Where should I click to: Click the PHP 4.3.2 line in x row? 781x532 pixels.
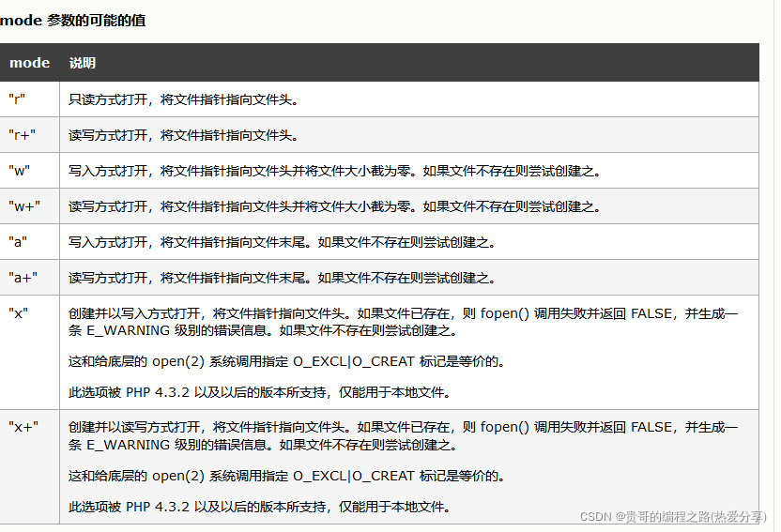(x=260, y=392)
